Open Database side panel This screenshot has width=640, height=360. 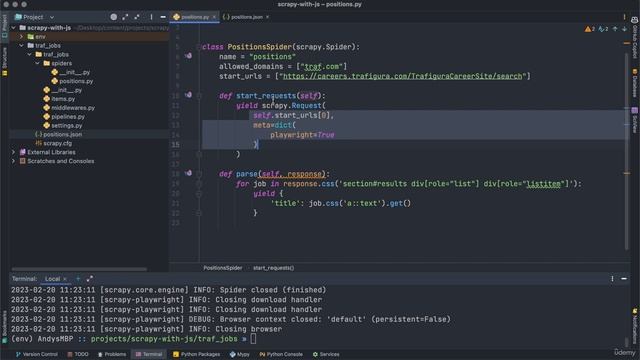[x=635, y=83]
